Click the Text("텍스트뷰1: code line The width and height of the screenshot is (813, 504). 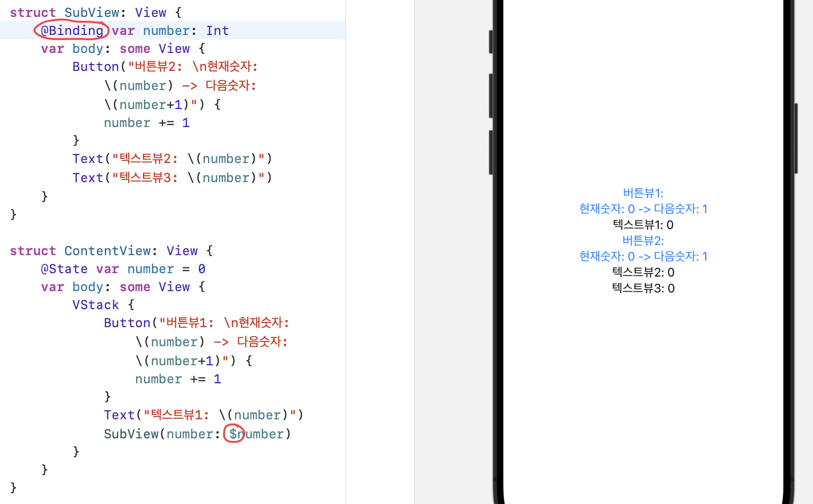pos(204,415)
